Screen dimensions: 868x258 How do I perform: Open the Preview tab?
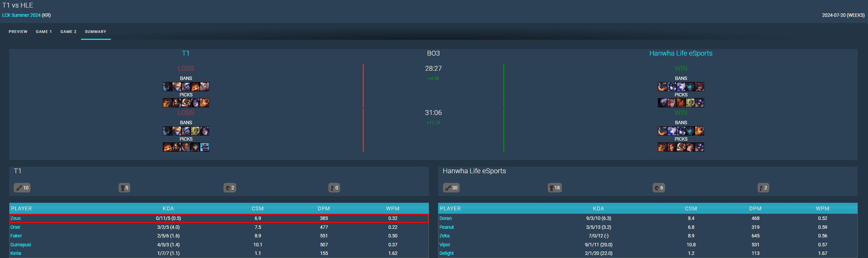coord(18,32)
